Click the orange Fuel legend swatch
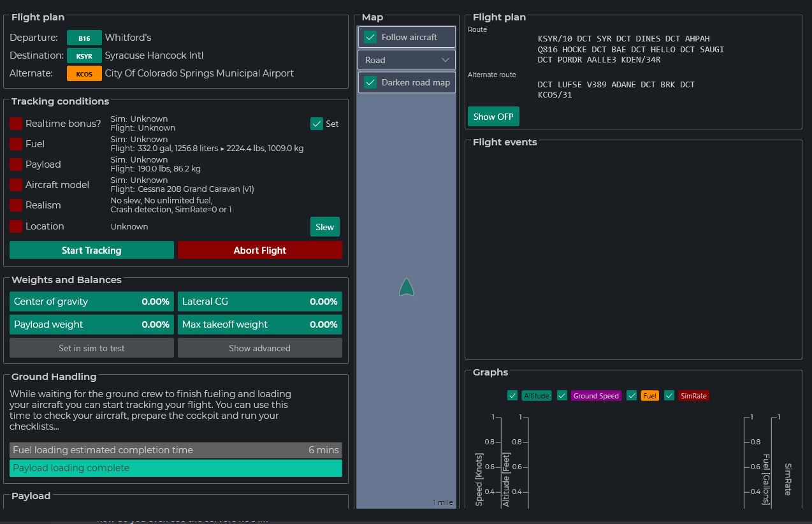 click(649, 396)
